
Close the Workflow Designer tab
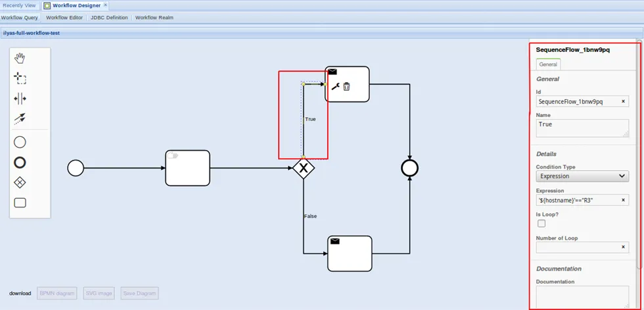(105, 5)
